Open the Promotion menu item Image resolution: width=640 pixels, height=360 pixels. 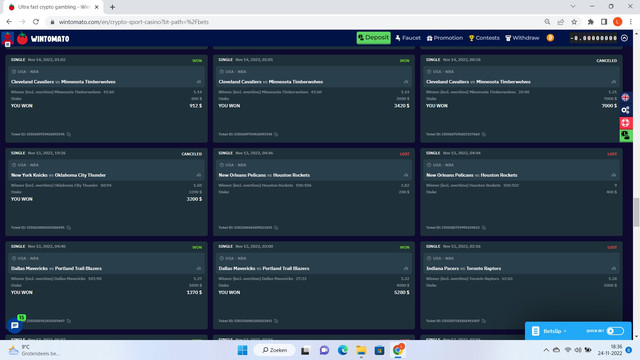(444, 38)
